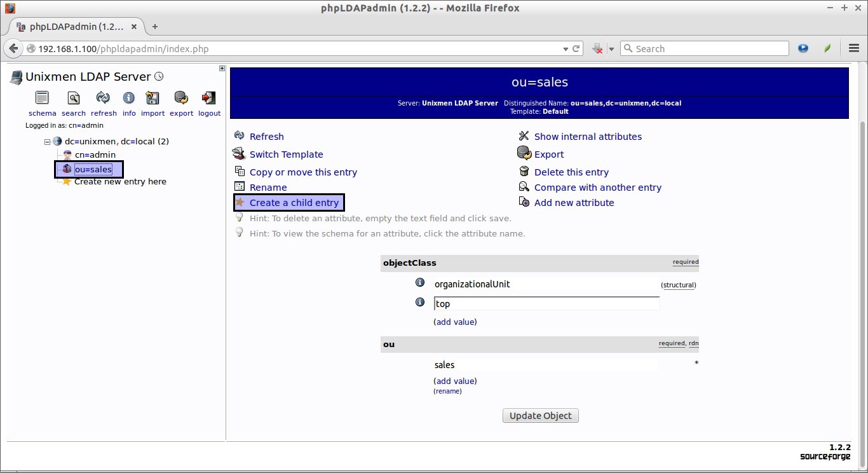This screenshot has height=473, width=868.
Task: Click the Switch Template icon
Action: (239, 153)
